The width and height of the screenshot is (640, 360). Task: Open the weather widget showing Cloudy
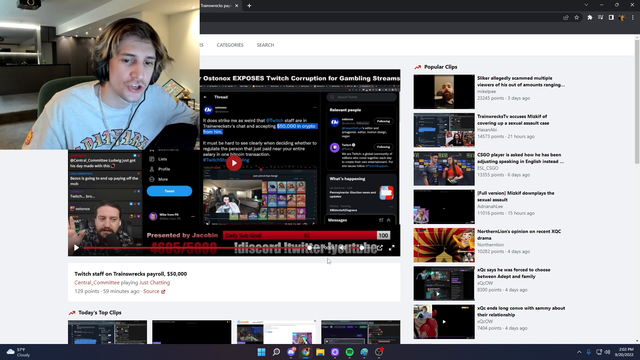(19, 352)
